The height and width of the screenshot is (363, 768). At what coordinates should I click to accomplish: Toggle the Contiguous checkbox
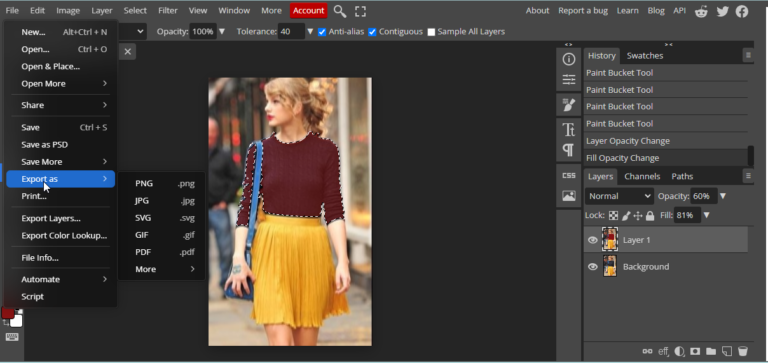tap(372, 32)
